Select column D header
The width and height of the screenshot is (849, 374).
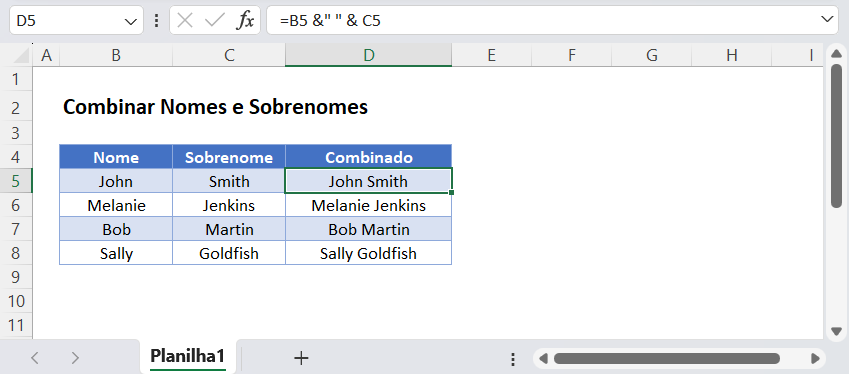(x=369, y=55)
